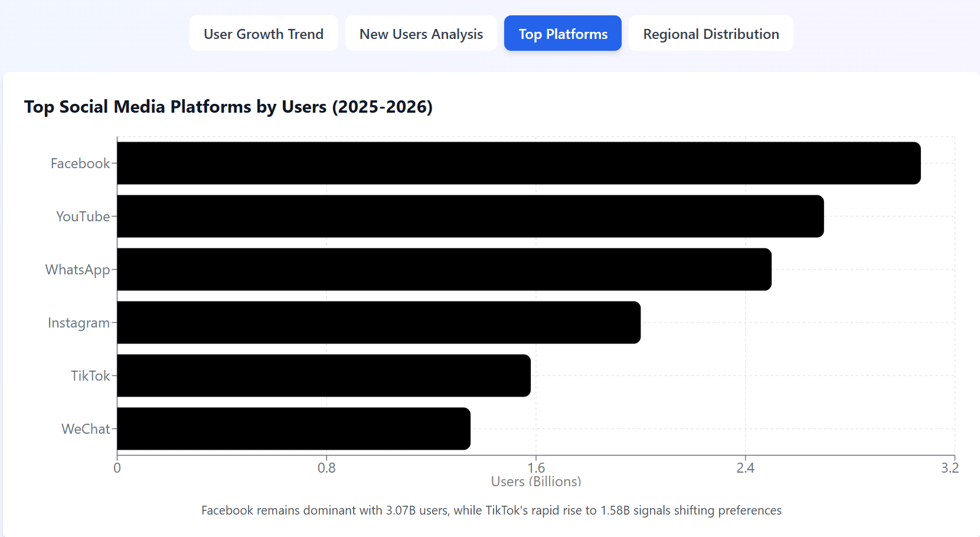Screen dimensions: 980x537
Task: Click the WhatsApp axis label
Action: (x=77, y=270)
